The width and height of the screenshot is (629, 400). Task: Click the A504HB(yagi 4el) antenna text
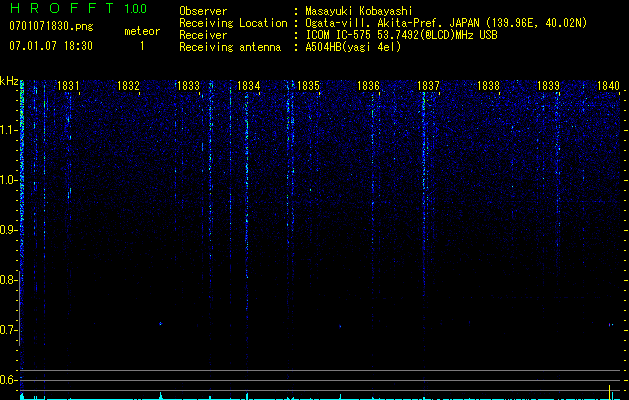coord(353,47)
